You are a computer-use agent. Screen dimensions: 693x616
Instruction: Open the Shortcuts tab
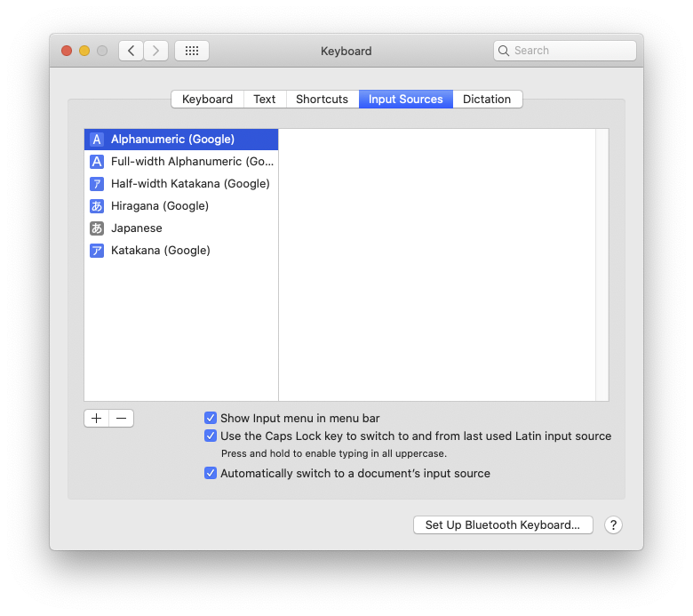(x=322, y=100)
